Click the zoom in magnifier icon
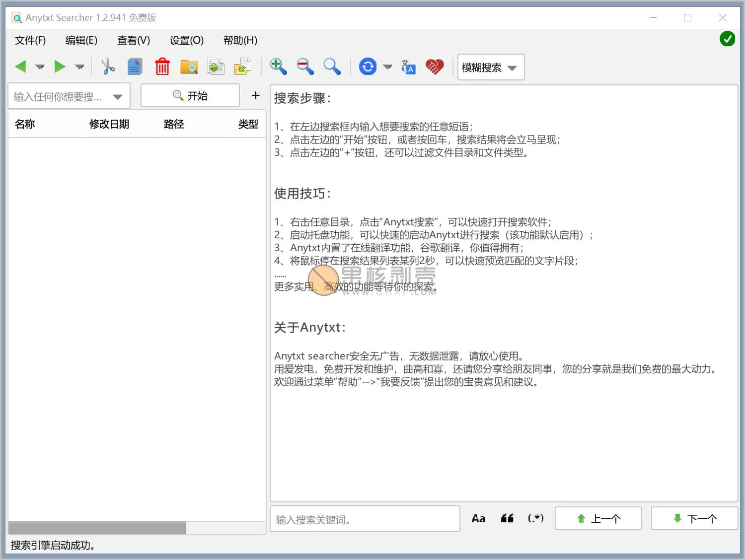Image resolution: width=745 pixels, height=560 pixels. (x=278, y=67)
